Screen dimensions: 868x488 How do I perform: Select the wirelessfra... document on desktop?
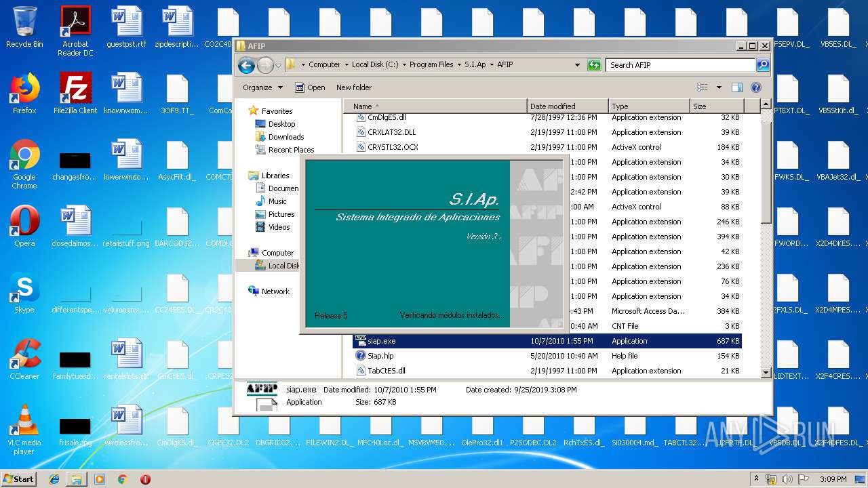(x=126, y=426)
